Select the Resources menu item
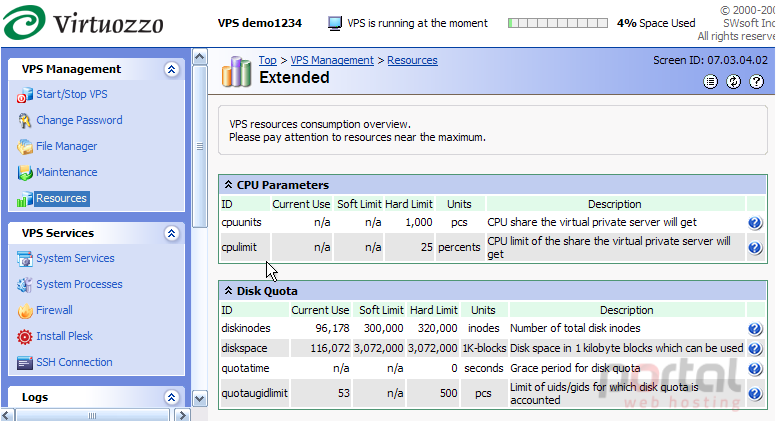 click(61, 198)
